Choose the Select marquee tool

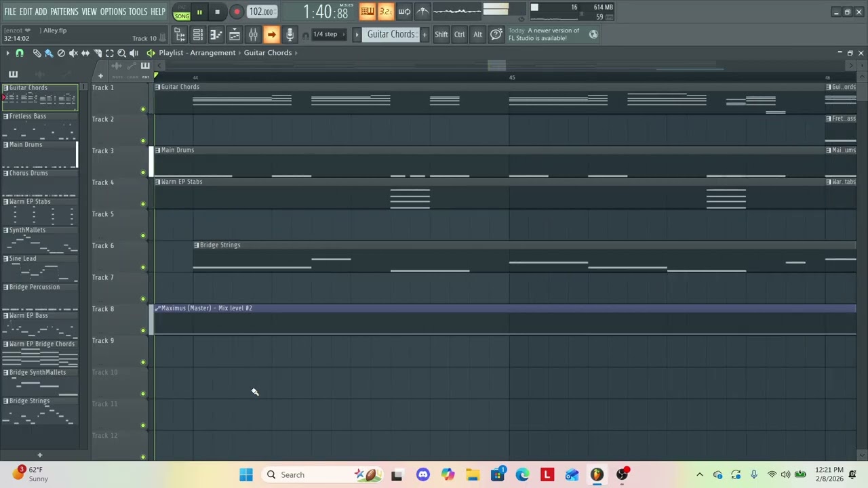pyautogui.click(x=110, y=53)
